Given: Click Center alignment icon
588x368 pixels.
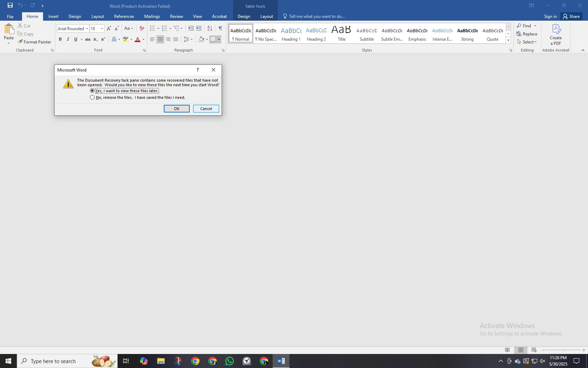Looking at the screenshot, I should (x=160, y=39).
